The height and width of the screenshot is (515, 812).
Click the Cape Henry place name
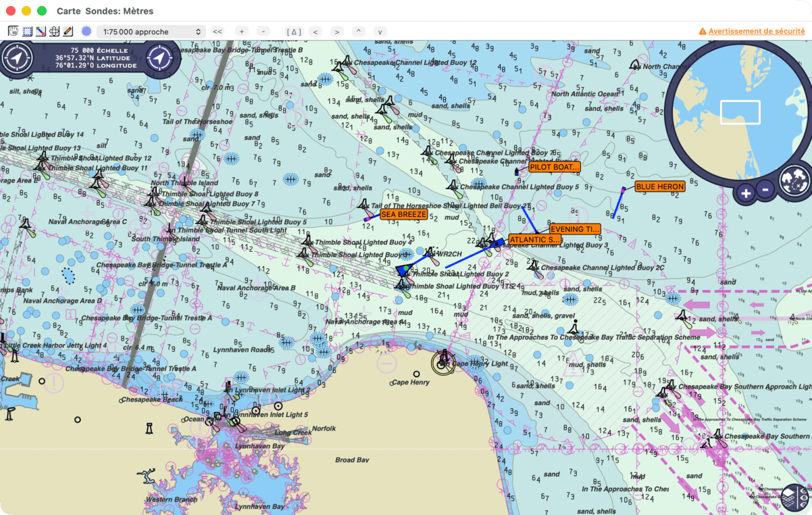(x=411, y=383)
